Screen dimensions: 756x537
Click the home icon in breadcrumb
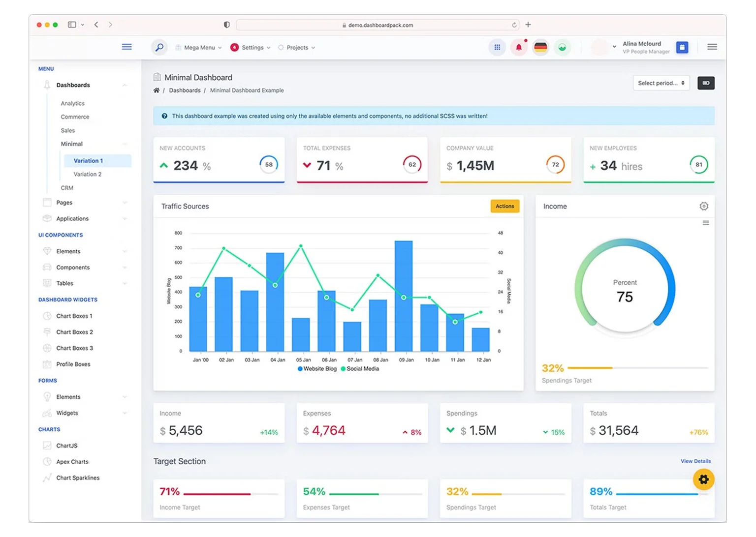(x=157, y=90)
